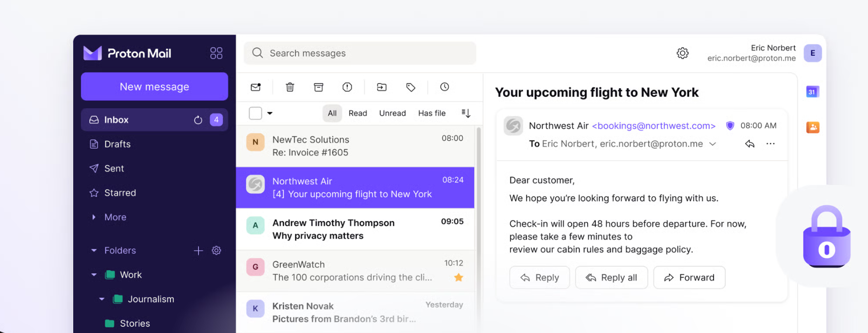
Task: Select the All filter tab
Action: coord(332,113)
